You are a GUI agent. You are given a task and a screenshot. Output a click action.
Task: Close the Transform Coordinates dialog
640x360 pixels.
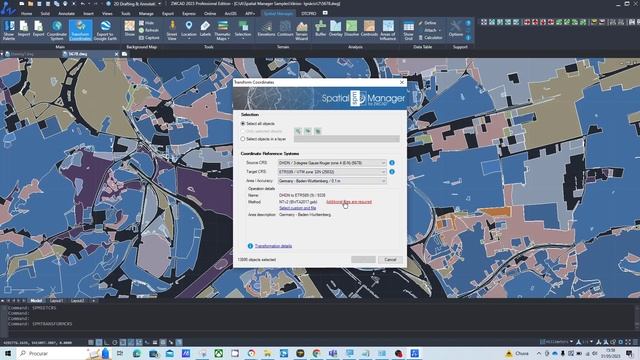tap(402, 82)
